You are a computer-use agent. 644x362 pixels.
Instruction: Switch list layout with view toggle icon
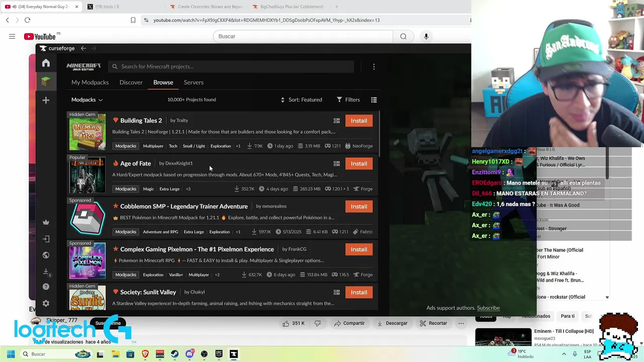coord(374,100)
